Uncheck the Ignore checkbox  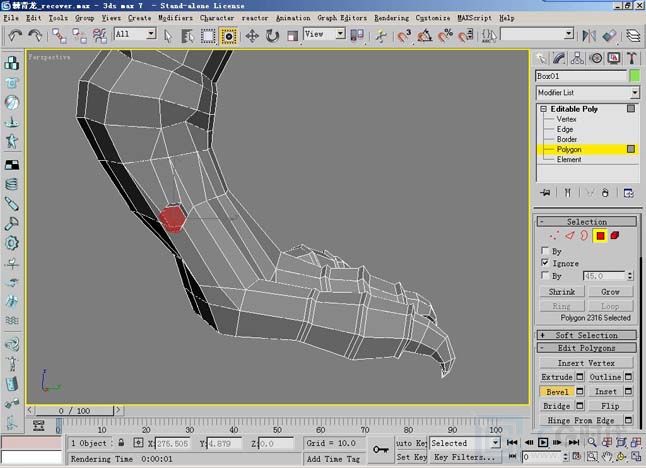click(x=545, y=262)
